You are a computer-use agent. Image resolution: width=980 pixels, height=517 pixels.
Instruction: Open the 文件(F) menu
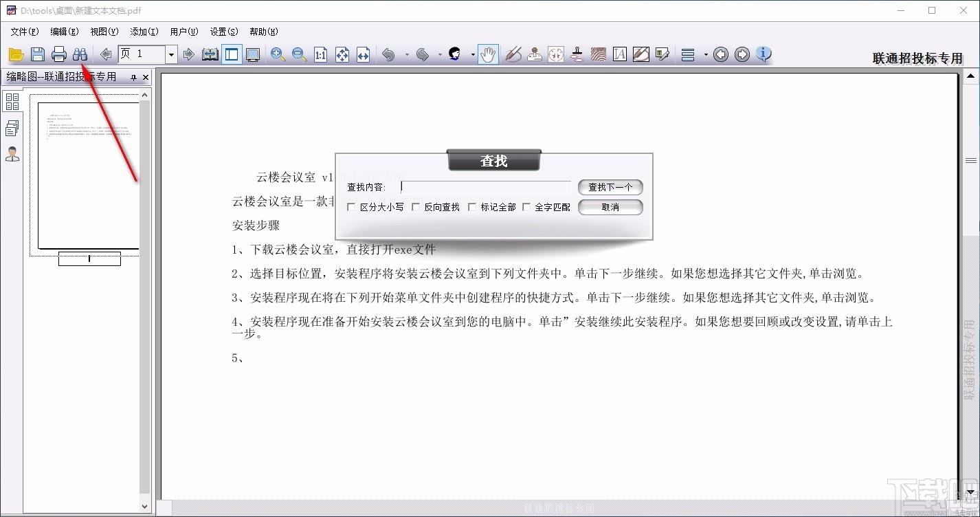(x=24, y=32)
